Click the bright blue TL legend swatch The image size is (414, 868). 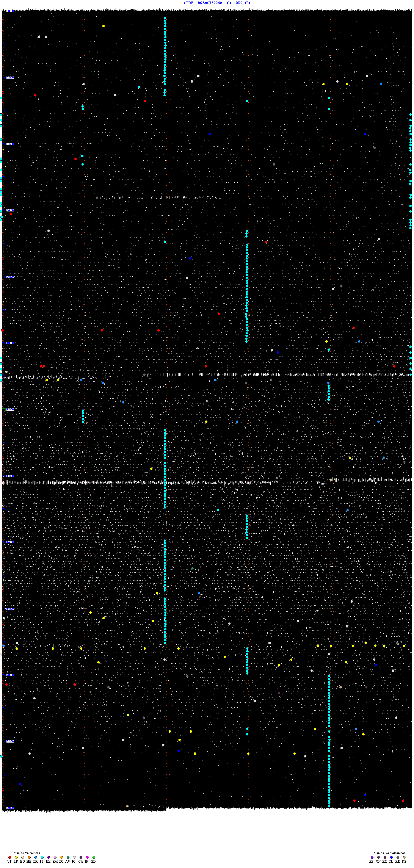pos(391,857)
